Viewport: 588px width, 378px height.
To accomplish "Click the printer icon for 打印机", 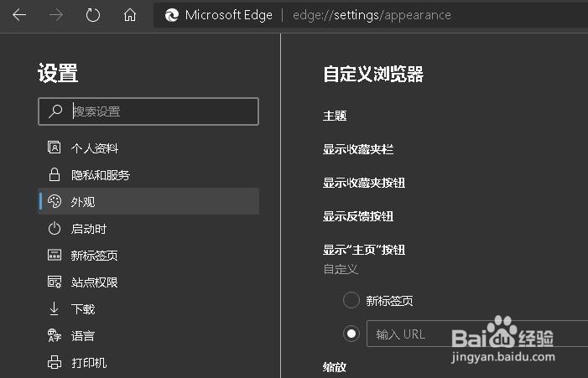I will point(55,362).
